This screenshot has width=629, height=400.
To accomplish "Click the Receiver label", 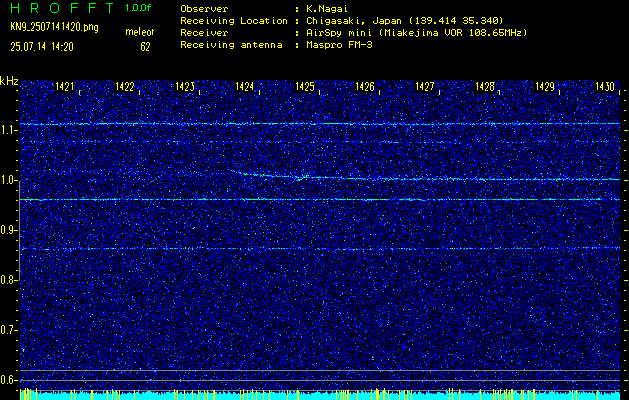I will click(204, 33).
